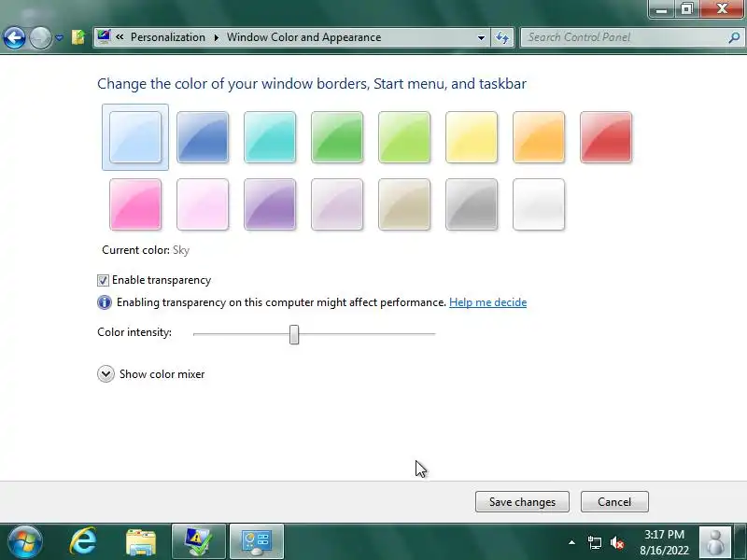Choose the red Ruby swatch
The height and width of the screenshot is (560, 747).
click(x=605, y=137)
